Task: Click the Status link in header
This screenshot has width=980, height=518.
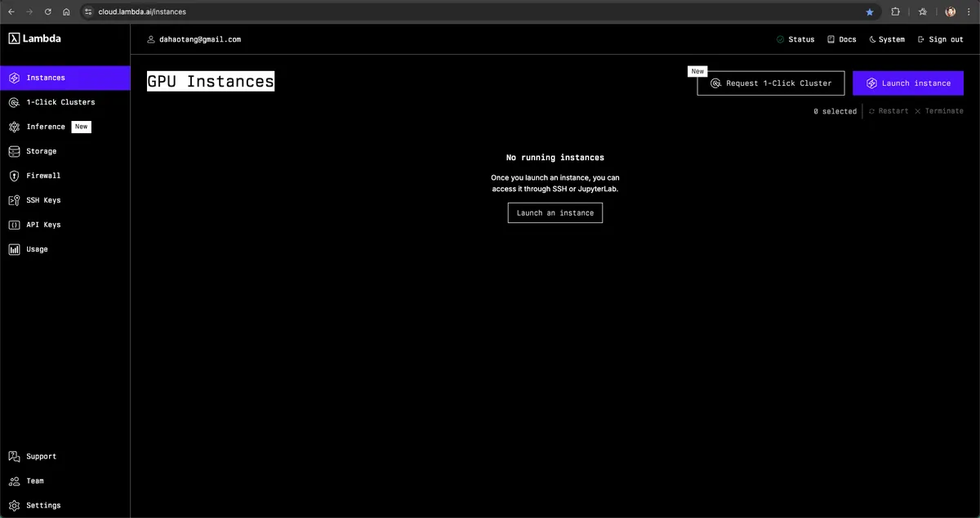Action: [x=795, y=39]
